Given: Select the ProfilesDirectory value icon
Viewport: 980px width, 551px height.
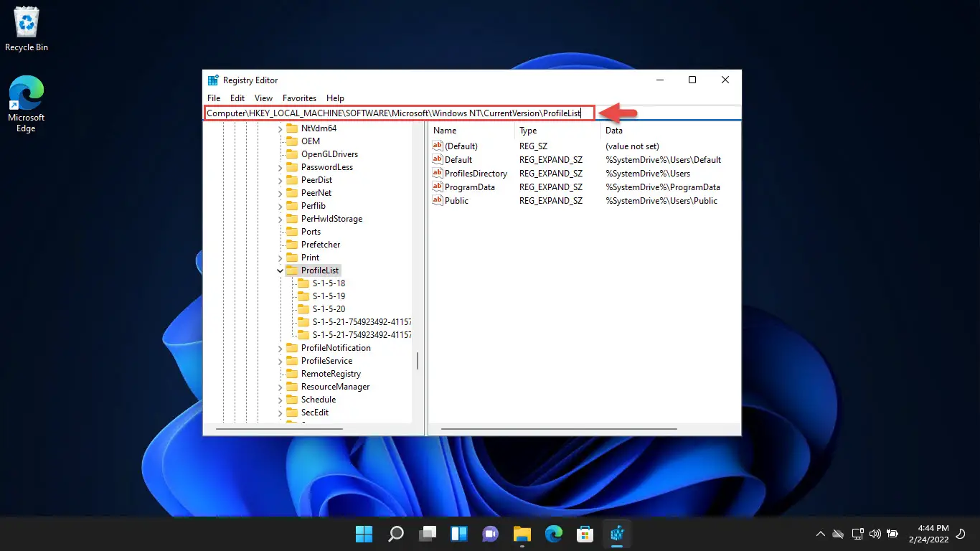Looking at the screenshot, I should pyautogui.click(x=438, y=173).
